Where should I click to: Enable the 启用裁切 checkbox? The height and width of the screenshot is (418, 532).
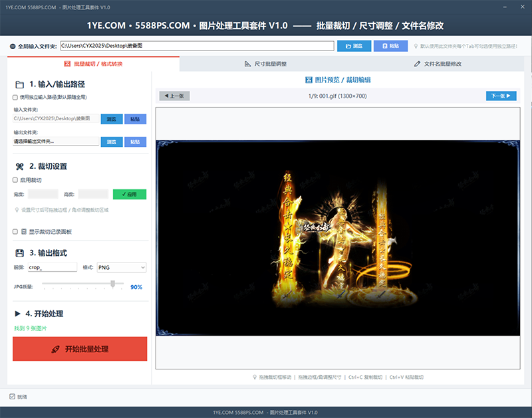point(15,180)
